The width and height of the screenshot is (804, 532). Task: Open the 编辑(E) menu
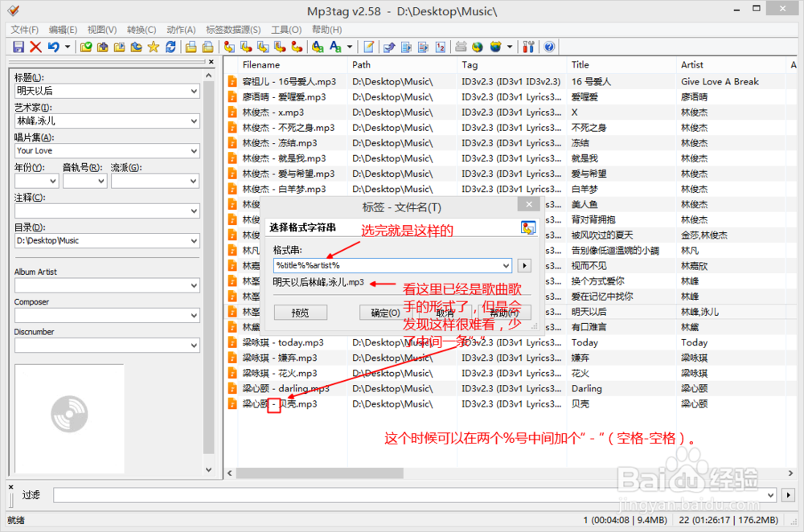coord(63,30)
